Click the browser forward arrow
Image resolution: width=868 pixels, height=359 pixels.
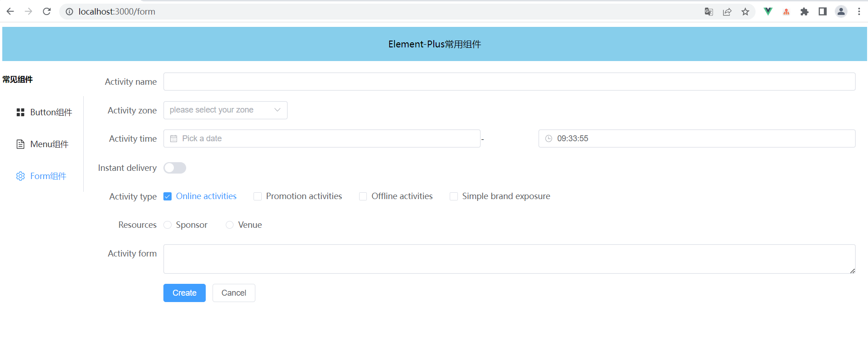coord(28,11)
